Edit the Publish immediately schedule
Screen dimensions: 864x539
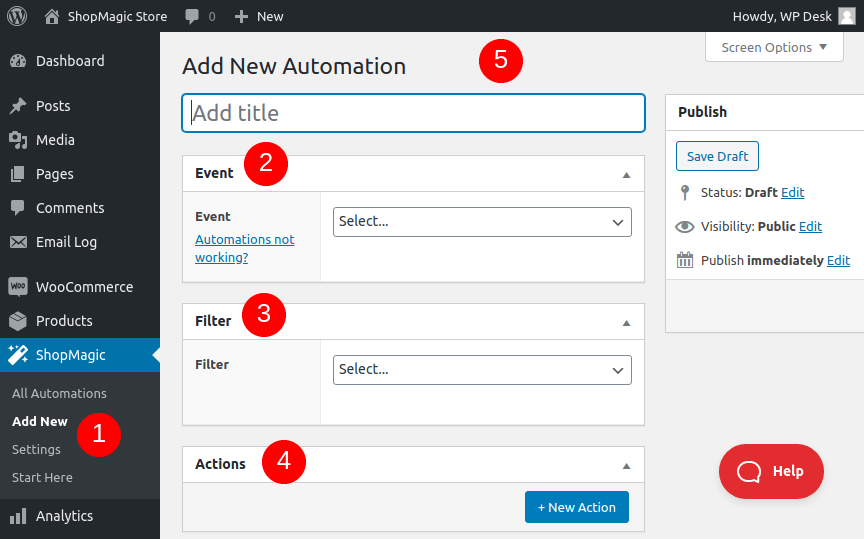[838, 260]
